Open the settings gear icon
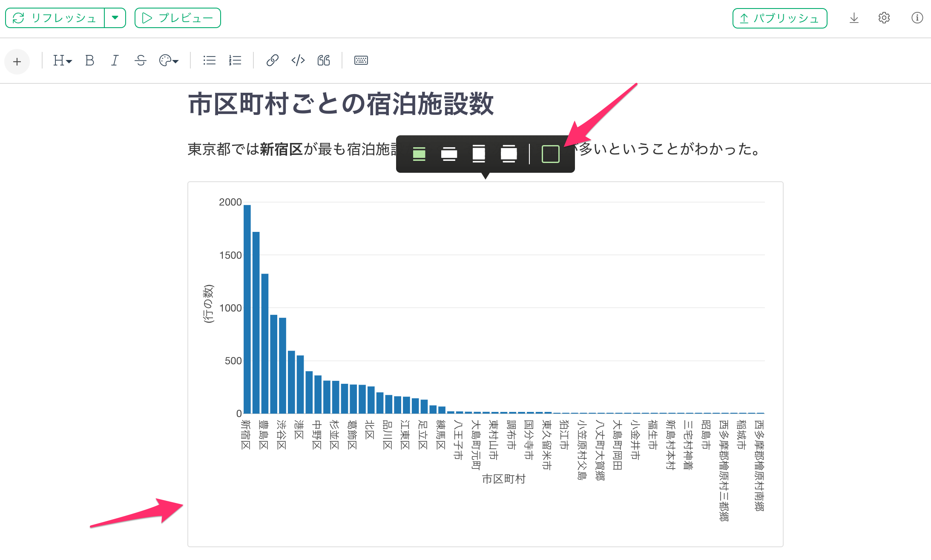Screen dimensions: 931x560 (x=884, y=18)
